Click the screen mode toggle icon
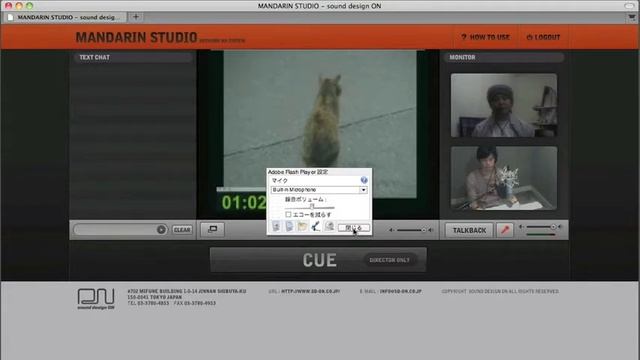640x360 pixels. pos(213,229)
